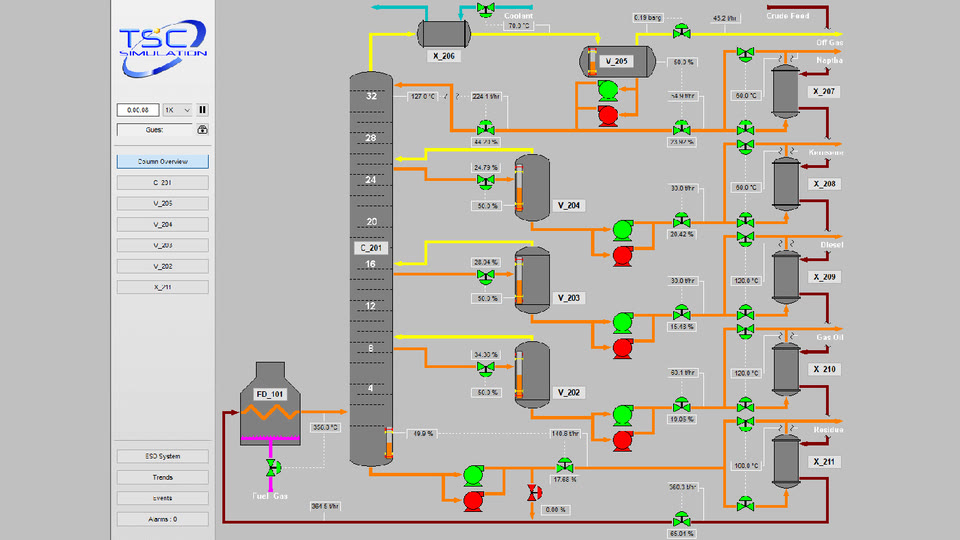960x540 pixels.
Task: Open the ESD System screen
Action: (163, 456)
